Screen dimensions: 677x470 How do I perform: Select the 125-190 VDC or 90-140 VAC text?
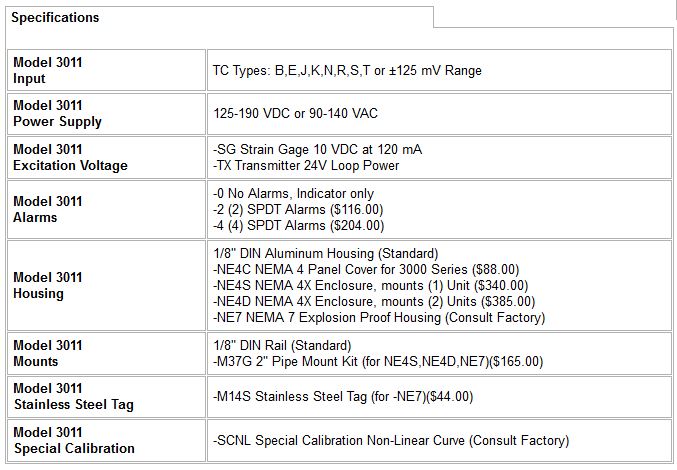pyautogui.click(x=309, y=114)
